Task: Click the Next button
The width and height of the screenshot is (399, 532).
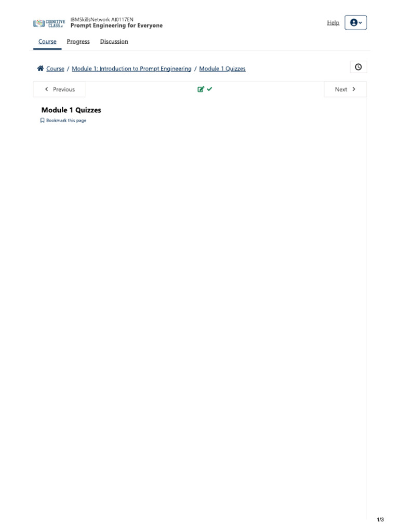Action: (345, 89)
